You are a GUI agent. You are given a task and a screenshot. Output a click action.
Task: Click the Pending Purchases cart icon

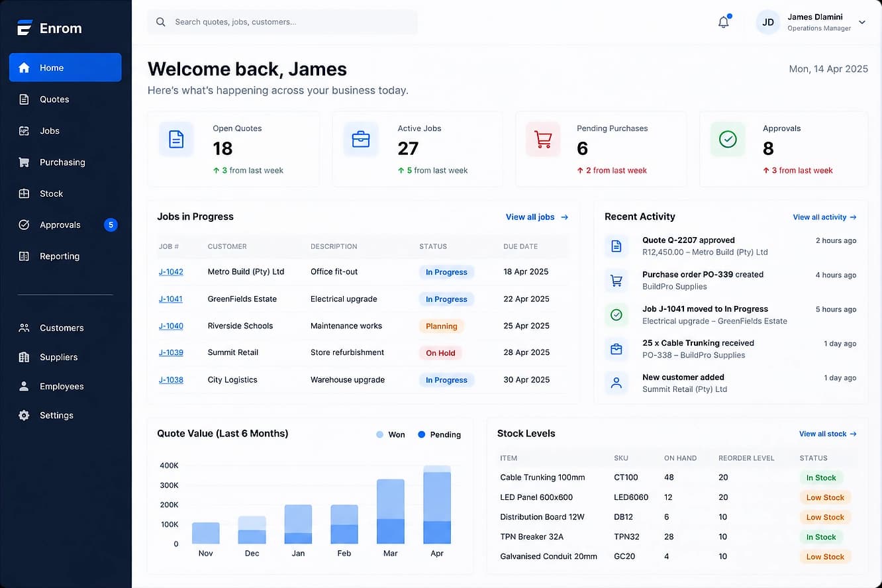coord(543,139)
